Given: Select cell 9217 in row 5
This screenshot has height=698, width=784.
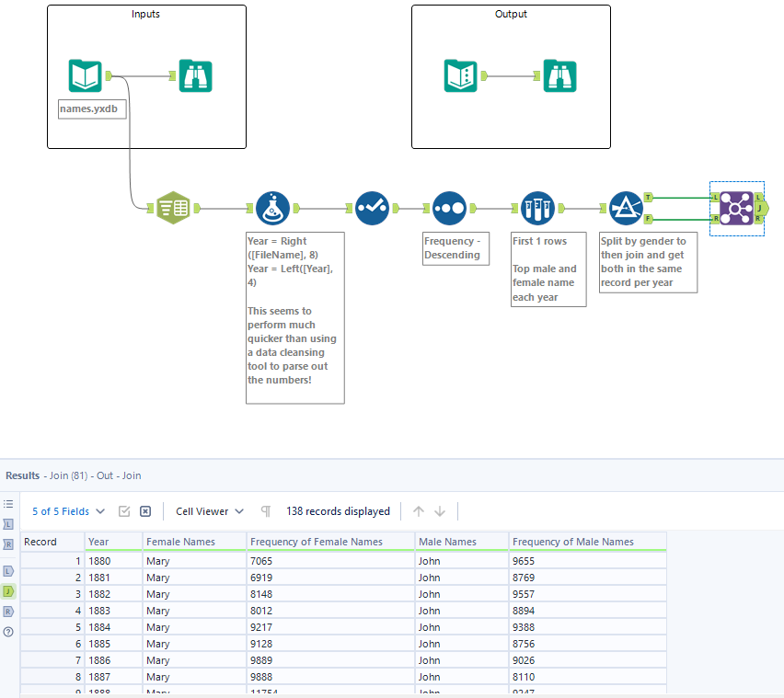Looking at the screenshot, I should (330, 627).
